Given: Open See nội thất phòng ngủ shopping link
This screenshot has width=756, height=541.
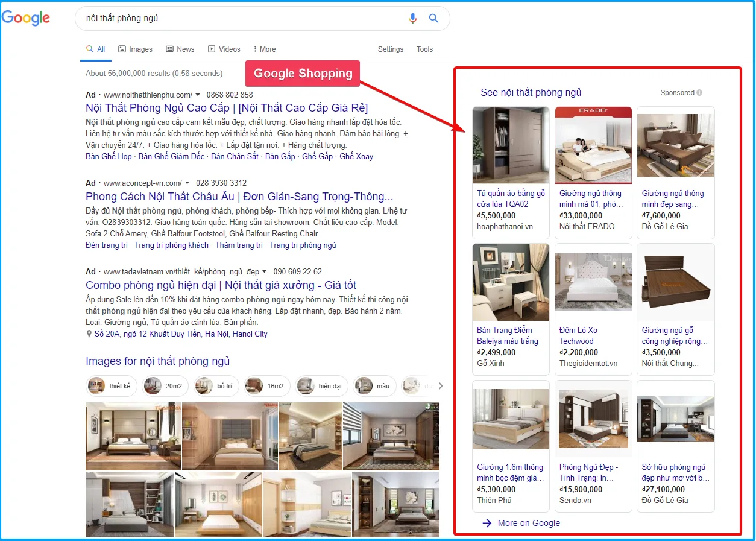Looking at the screenshot, I should (x=531, y=93).
